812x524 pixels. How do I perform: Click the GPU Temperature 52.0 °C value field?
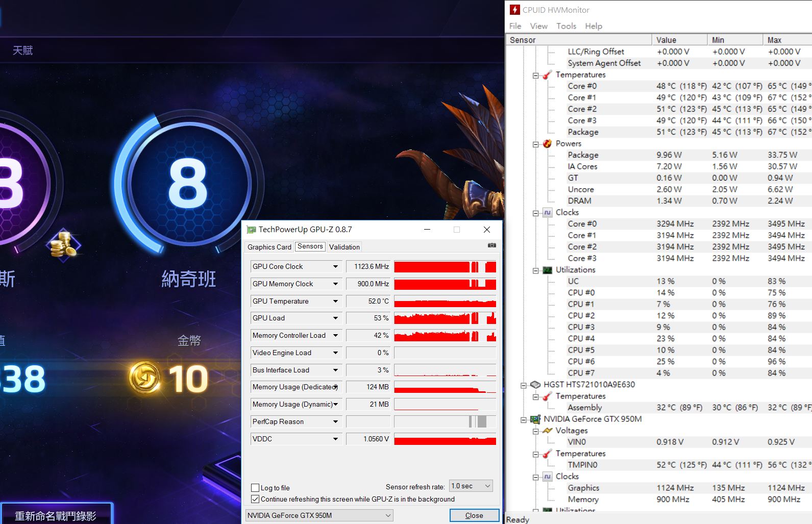click(368, 301)
